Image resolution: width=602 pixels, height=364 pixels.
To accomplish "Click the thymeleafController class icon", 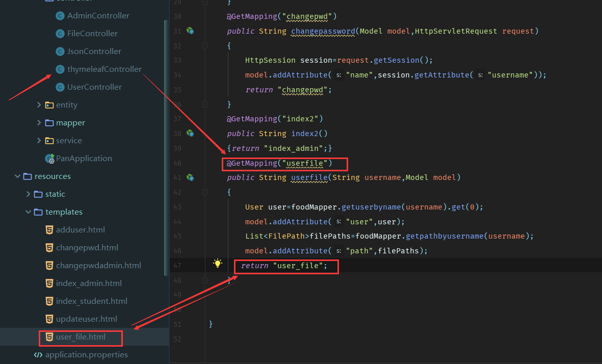I will pyautogui.click(x=60, y=69).
